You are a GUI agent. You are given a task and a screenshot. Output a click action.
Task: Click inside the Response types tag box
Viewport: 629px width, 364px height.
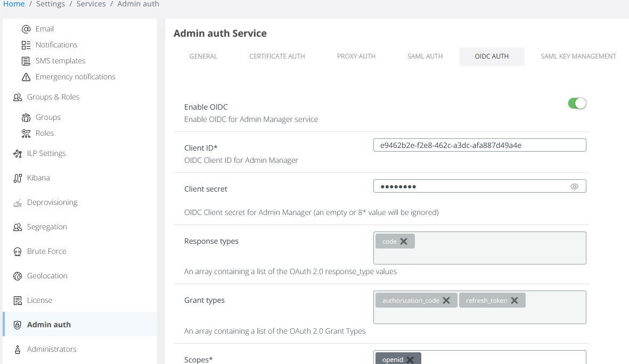pyautogui.click(x=480, y=248)
